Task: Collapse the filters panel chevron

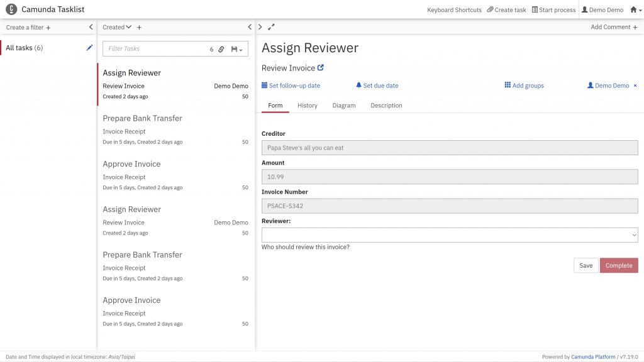Action: [91, 27]
